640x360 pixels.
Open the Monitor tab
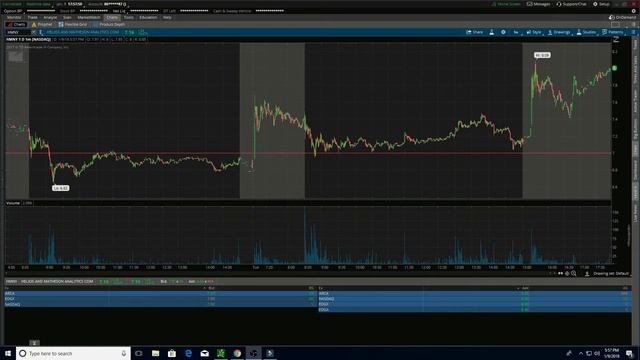pos(14,18)
